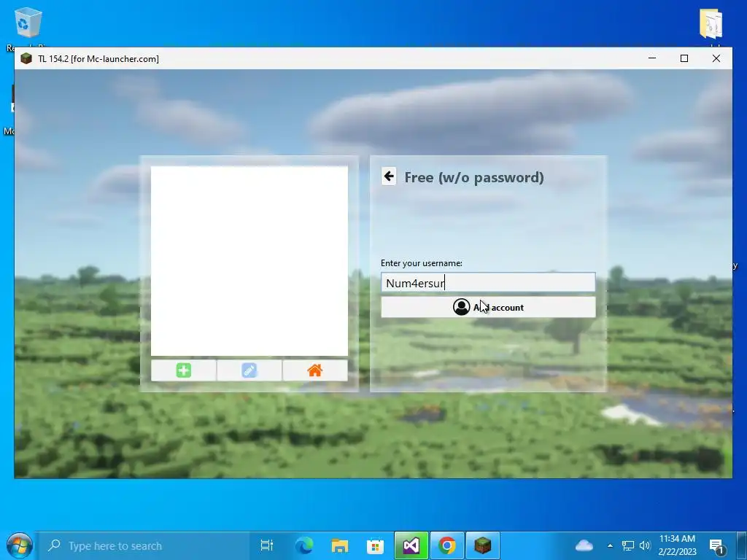Image resolution: width=747 pixels, height=560 pixels.
Task: Switch to Visual Studio in the taskbar
Action: pyautogui.click(x=411, y=545)
